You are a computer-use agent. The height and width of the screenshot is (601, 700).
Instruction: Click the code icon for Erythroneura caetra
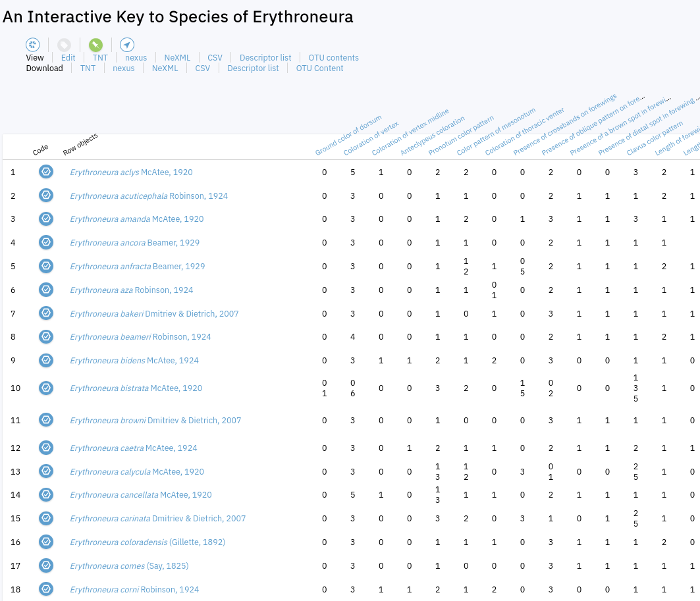(45, 448)
